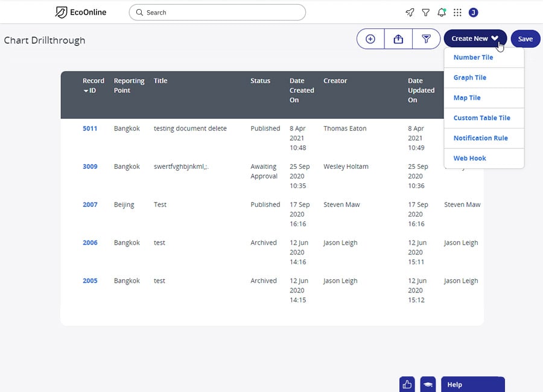Click the table filter toolbar icon
Viewport: 543px width, 392px height.
427,39
